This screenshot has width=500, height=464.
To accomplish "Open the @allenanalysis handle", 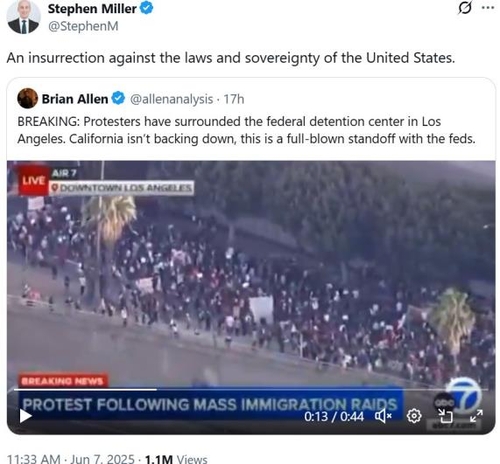I will click(171, 99).
